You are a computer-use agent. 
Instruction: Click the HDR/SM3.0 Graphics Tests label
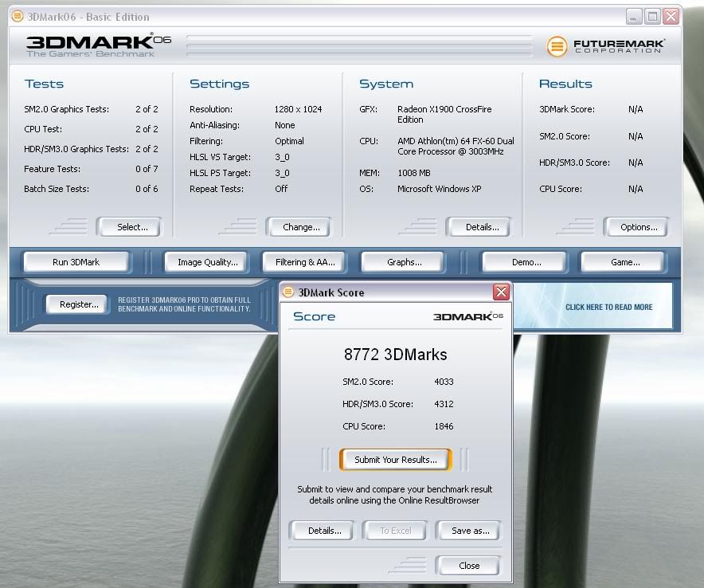click(76, 149)
